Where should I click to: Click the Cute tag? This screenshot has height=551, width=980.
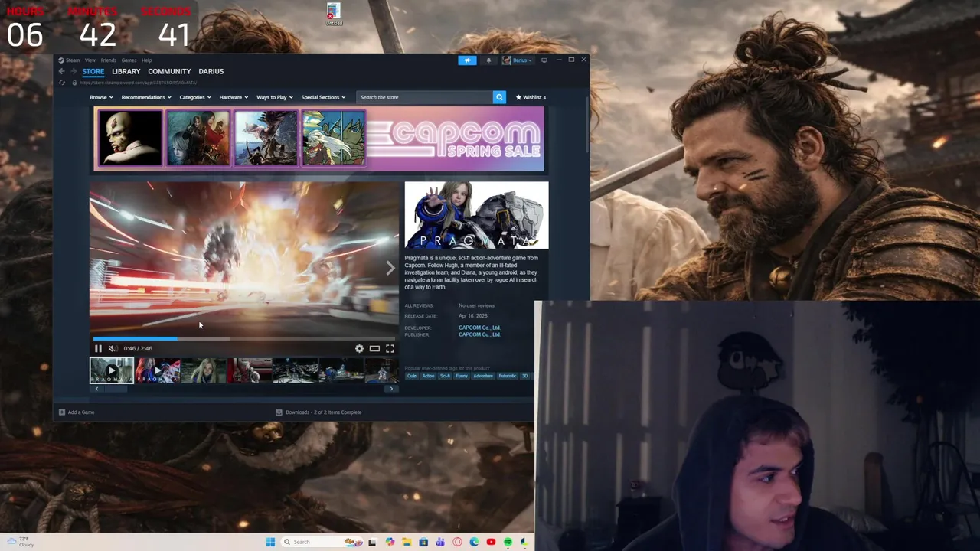(412, 376)
